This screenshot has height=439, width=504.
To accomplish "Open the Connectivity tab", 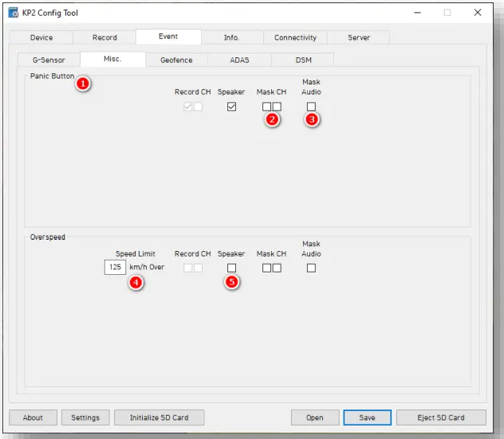I will click(x=295, y=37).
